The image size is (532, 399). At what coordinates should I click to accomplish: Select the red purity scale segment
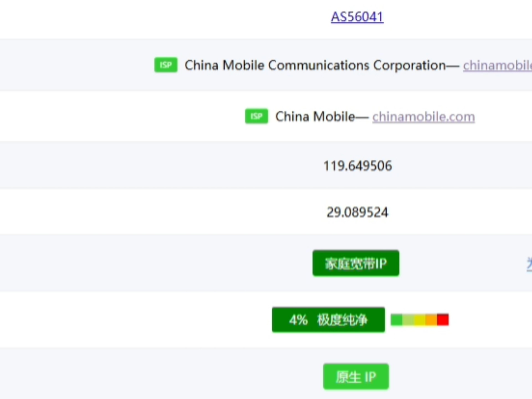tap(443, 319)
